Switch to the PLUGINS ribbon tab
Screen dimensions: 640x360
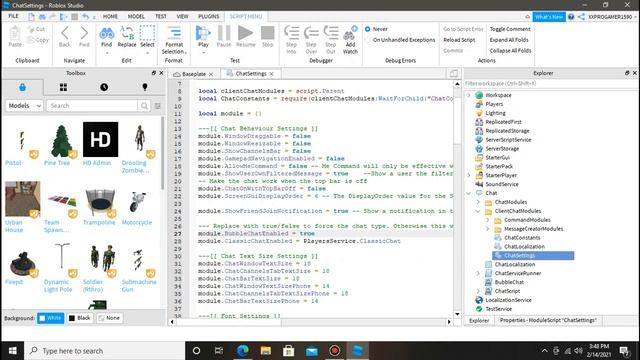pyautogui.click(x=209, y=16)
